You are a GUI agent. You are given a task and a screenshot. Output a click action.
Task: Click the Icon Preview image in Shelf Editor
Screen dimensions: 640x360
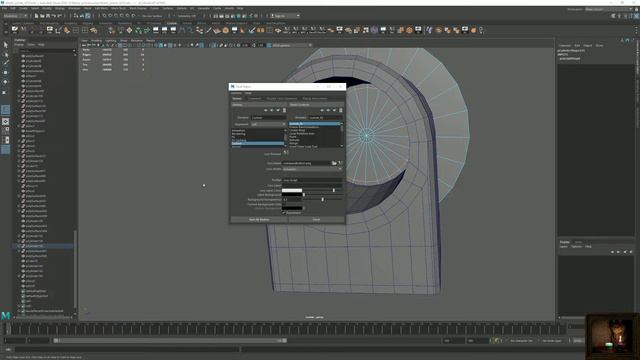coord(285,153)
